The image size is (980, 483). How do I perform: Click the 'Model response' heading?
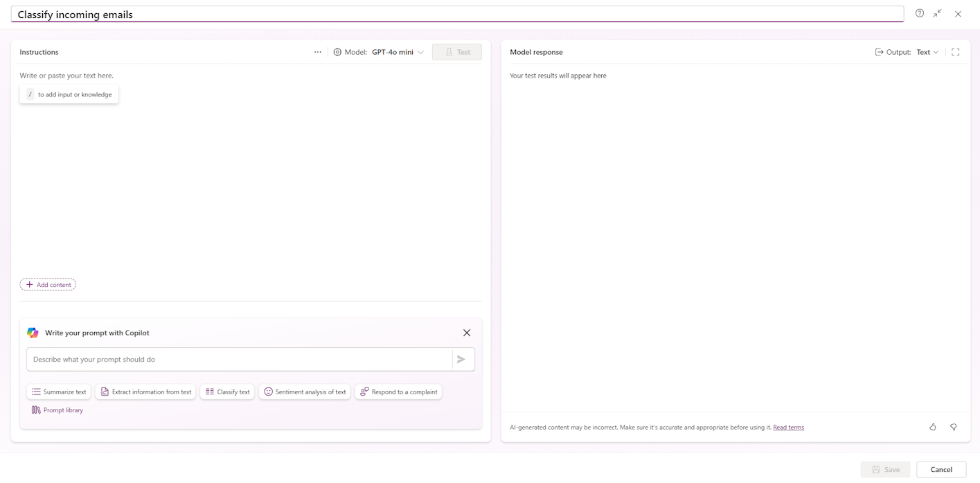click(x=536, y=52)
